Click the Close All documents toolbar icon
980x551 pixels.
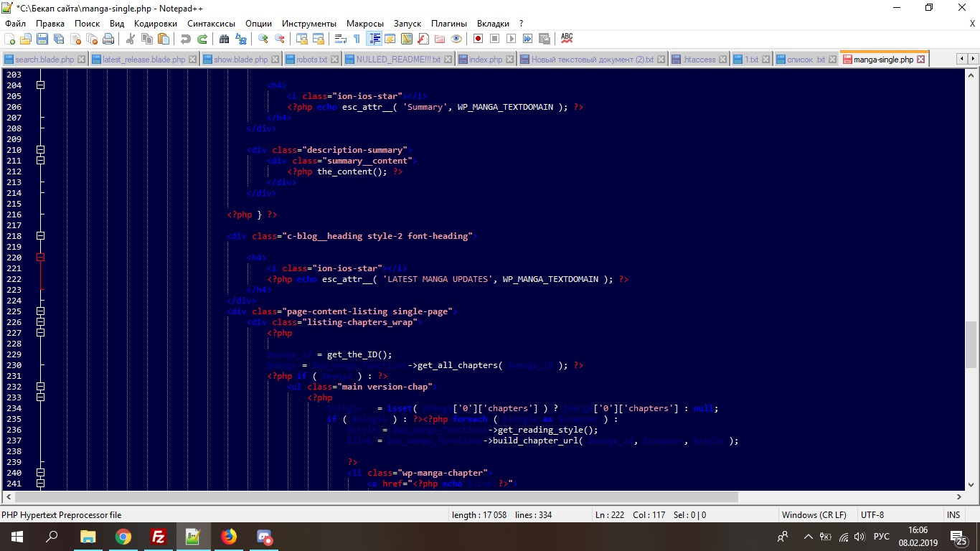click(x=92, y=39)
